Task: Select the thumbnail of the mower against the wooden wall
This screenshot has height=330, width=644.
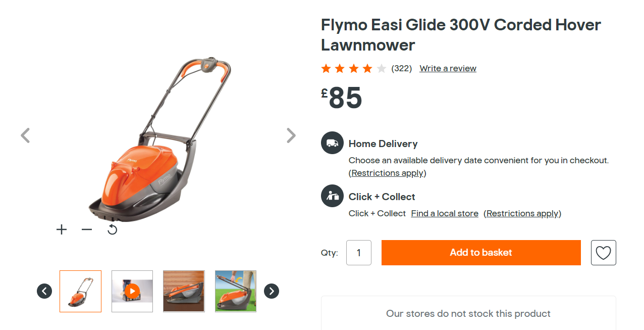Action: coord(184,291)
